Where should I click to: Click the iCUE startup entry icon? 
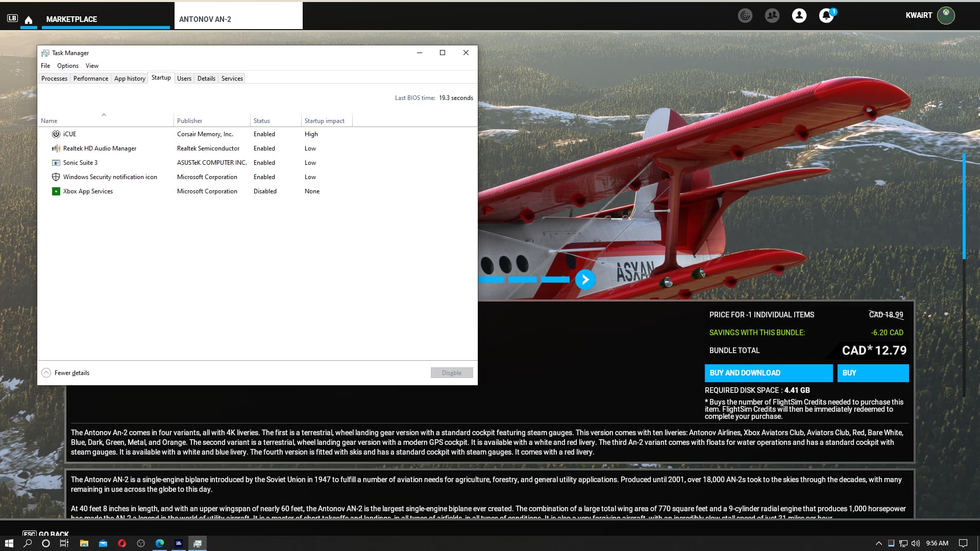[56, 134]
